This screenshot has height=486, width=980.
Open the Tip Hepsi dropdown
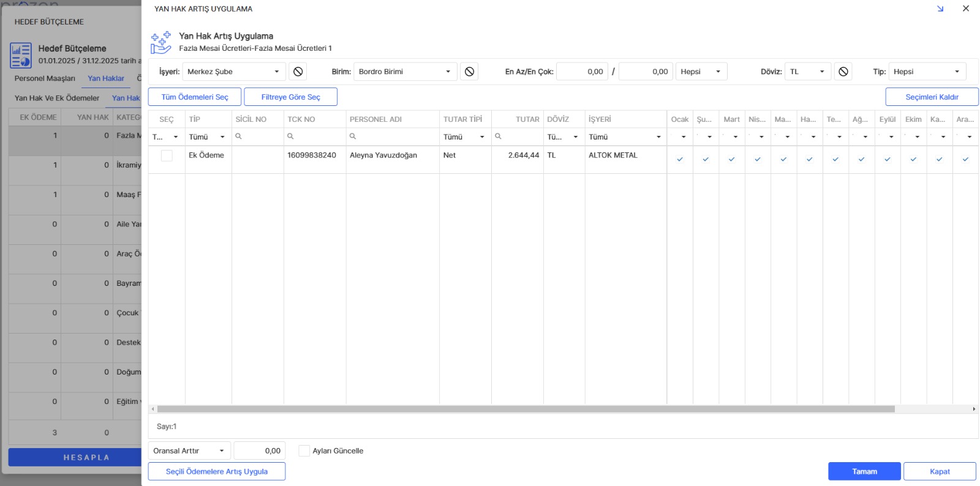(927, 72)
